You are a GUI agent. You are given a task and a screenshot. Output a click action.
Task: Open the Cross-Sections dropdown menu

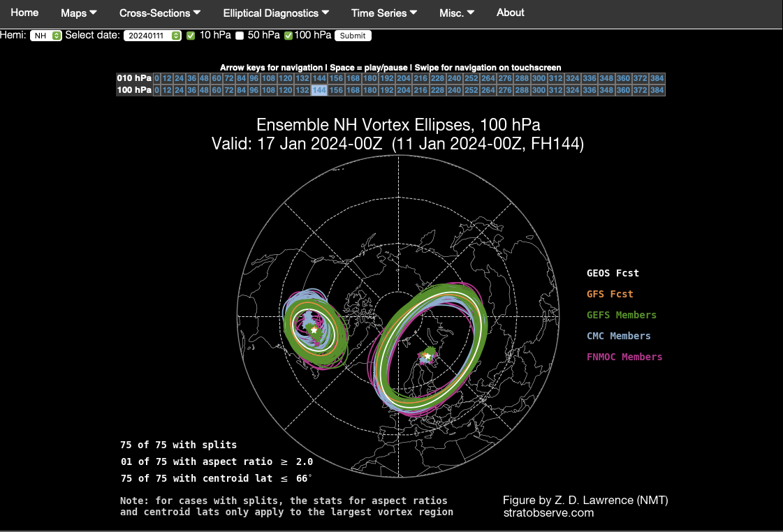pyautogui.click(x=159, y=13)
